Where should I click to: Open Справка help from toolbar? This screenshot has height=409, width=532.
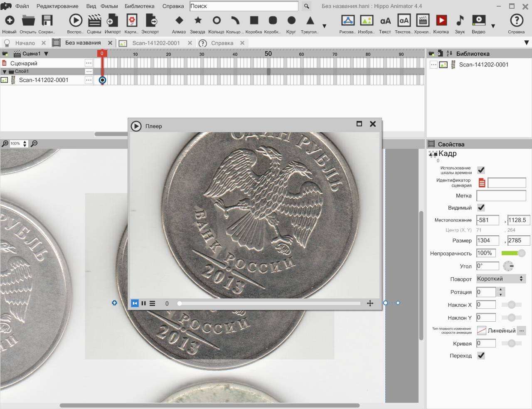(x=516, y=20)
